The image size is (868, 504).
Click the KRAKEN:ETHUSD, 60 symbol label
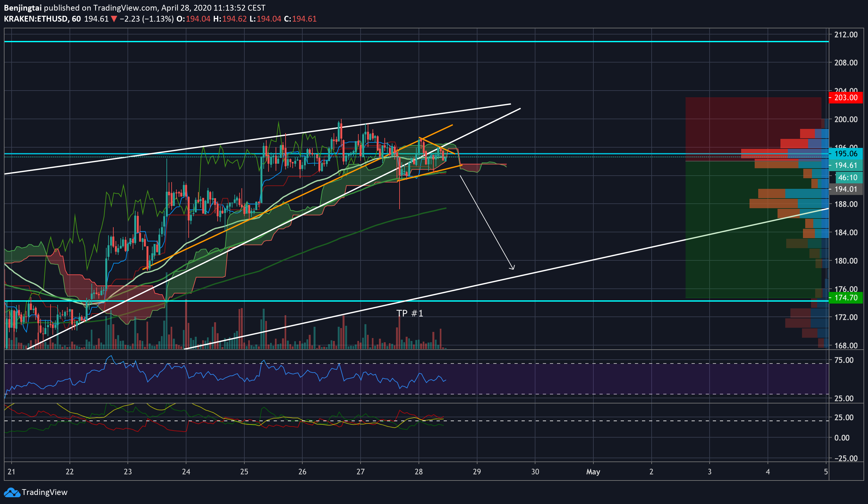(42, 19)
